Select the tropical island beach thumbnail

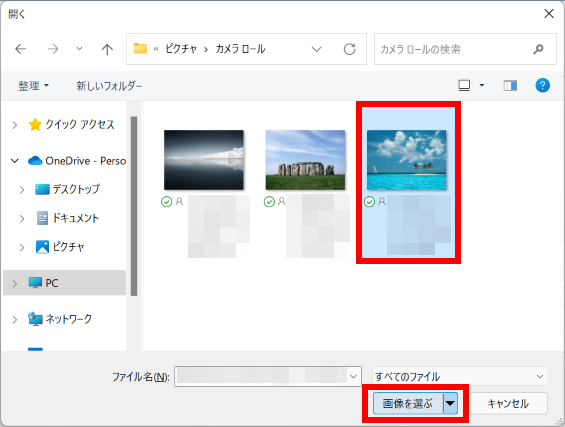pyautogui.click(x=406, y=160)
